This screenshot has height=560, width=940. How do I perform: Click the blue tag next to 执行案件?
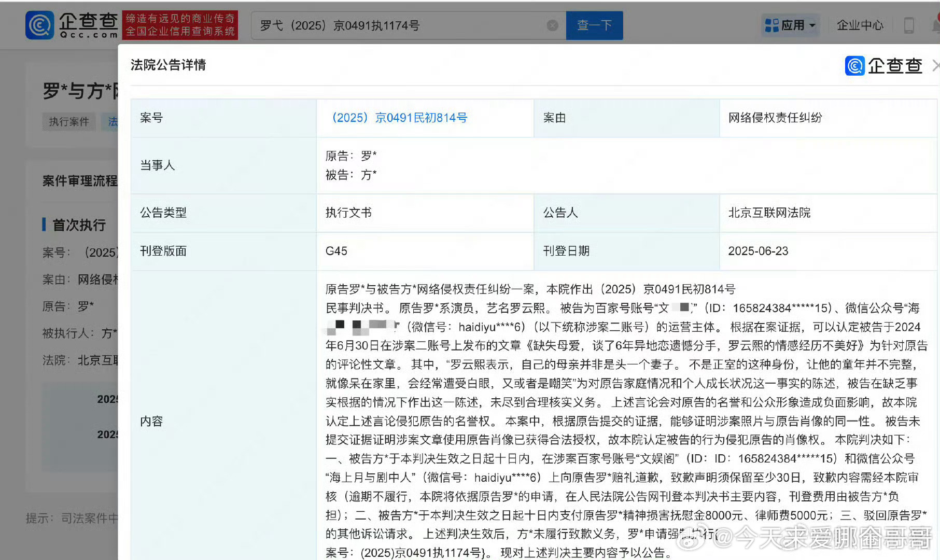tap(110, 121)
